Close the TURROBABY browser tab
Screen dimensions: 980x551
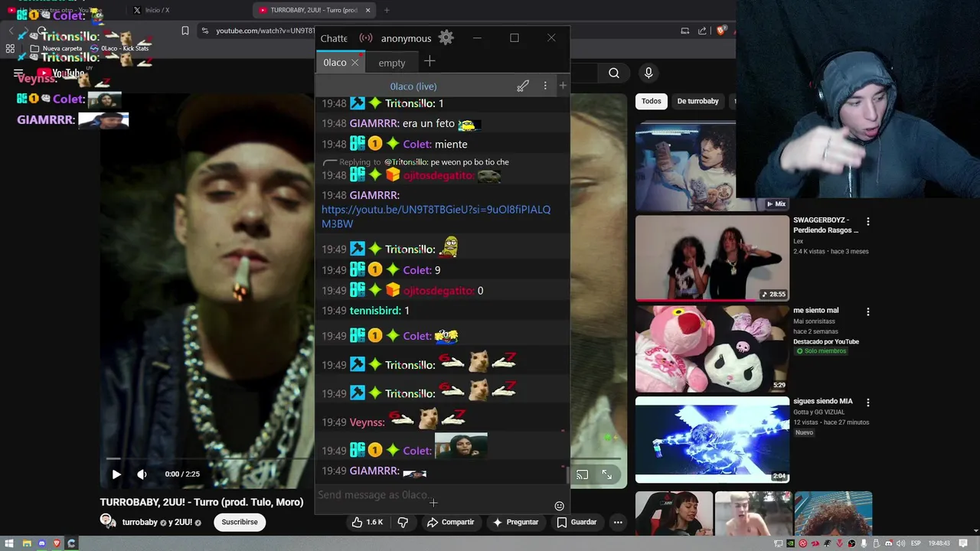coord(368,10)
